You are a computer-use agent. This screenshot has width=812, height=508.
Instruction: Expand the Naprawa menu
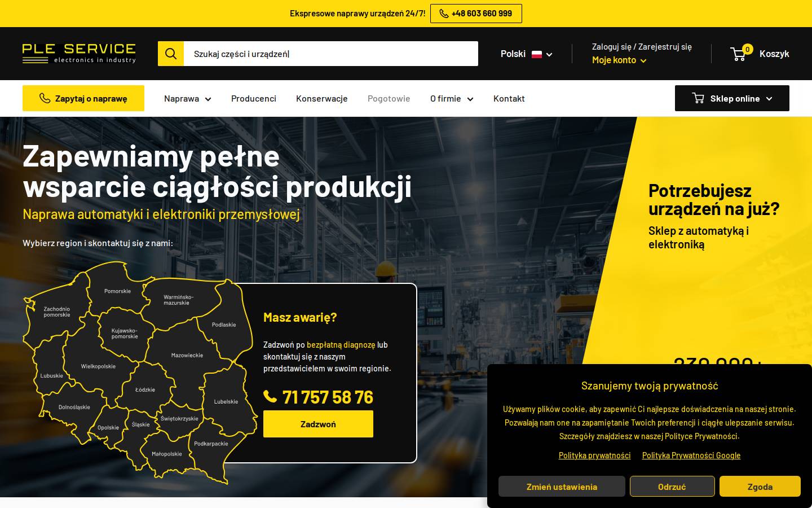click(188, 99)
